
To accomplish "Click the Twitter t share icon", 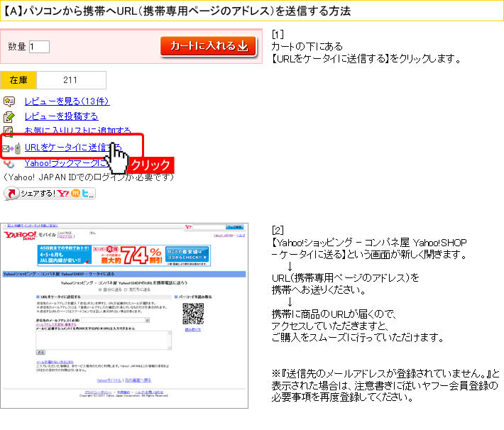I will click(85, 193).
